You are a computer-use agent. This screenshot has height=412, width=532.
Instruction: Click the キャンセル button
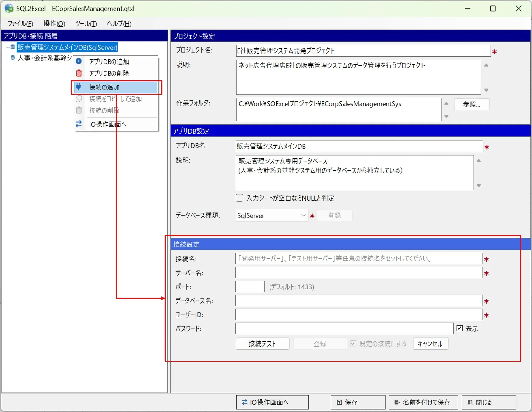[431, 344]
